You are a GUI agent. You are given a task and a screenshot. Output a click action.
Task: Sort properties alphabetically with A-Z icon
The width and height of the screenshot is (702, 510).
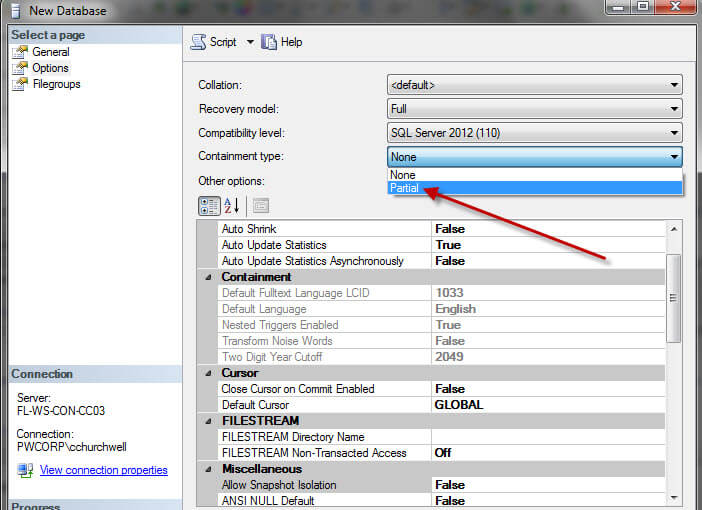(232, 206)
